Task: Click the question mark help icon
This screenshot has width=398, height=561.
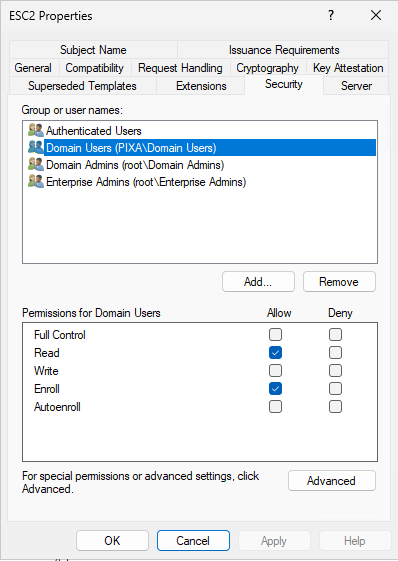Action: [331, 15]
